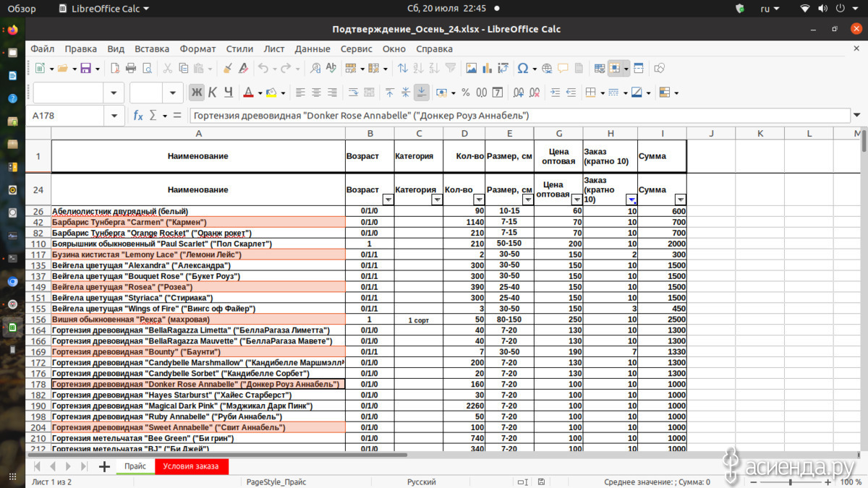
Task: Insert Hyperlink icon
Action: coord(547,69)
